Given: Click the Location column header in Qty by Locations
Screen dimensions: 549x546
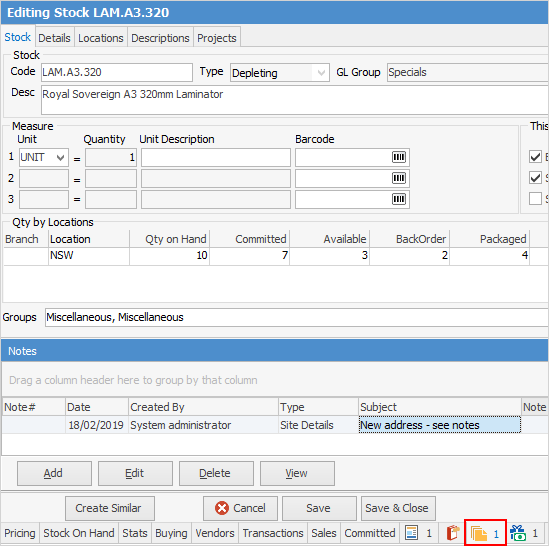Looking at the screenshot, I should click(x=89, y=239).
